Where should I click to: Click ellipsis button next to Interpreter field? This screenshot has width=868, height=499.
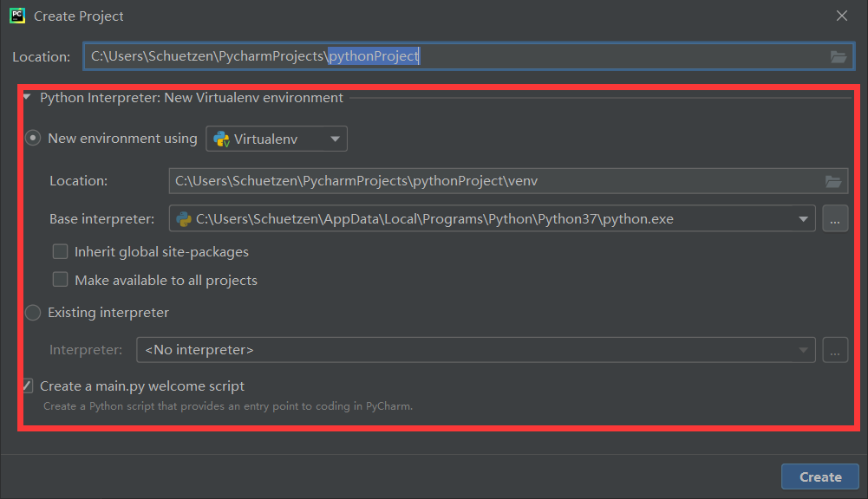[835, 350]
